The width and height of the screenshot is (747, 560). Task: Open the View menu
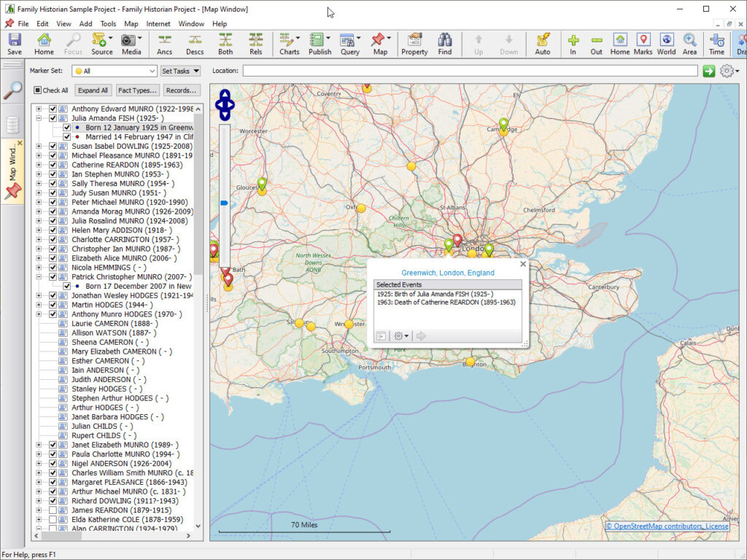click(x=63, y=24)
